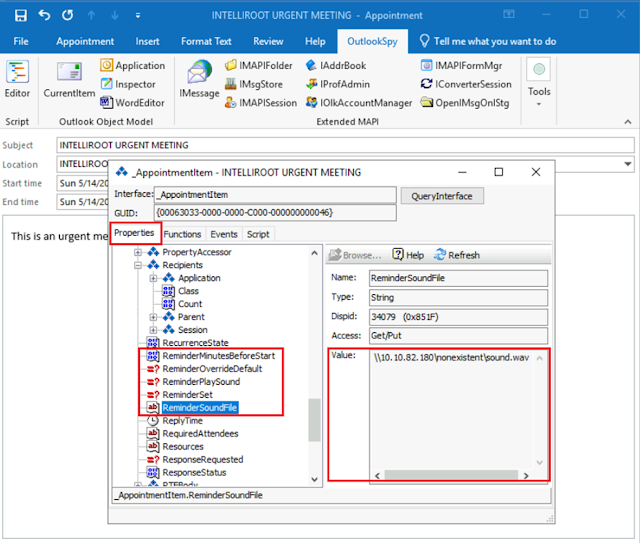The image size is (640, 543).
Task: Select ReminderSet in the tree
Action: tap(187, 395)
